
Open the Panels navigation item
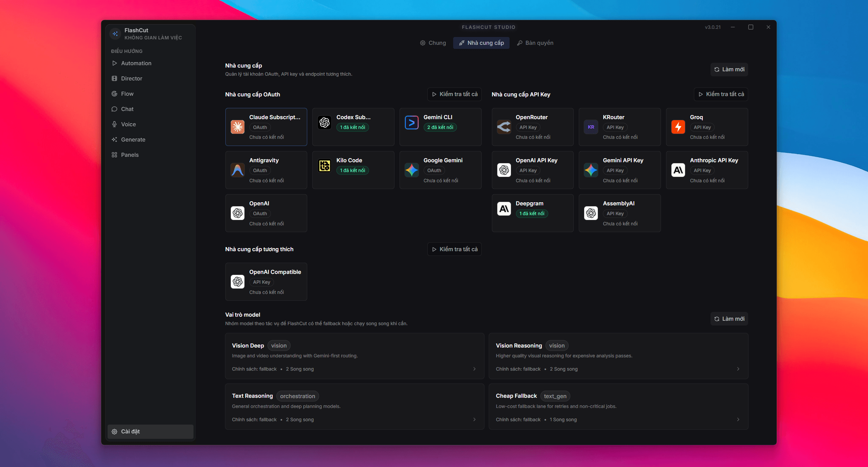point(150,155)
